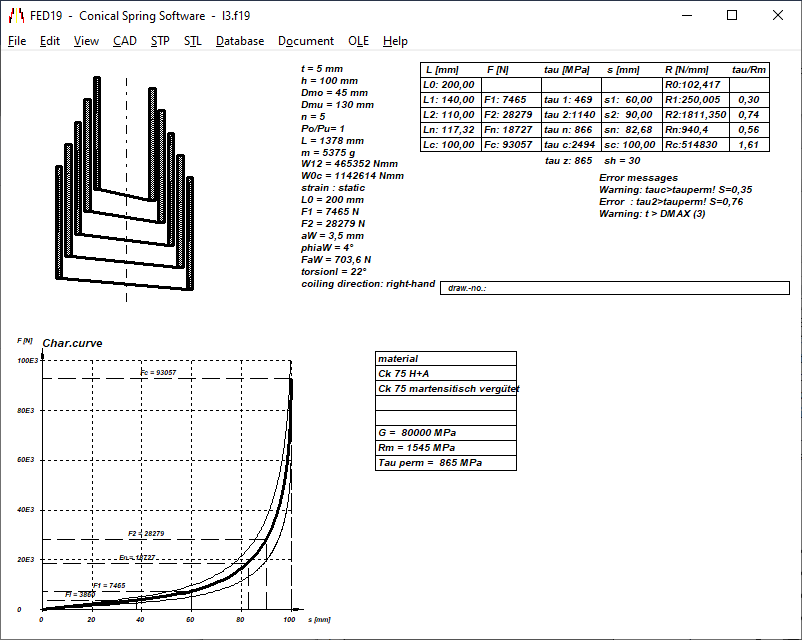Open the Edit menu
The image size is (802, 640).
click(x=50, y=41)
